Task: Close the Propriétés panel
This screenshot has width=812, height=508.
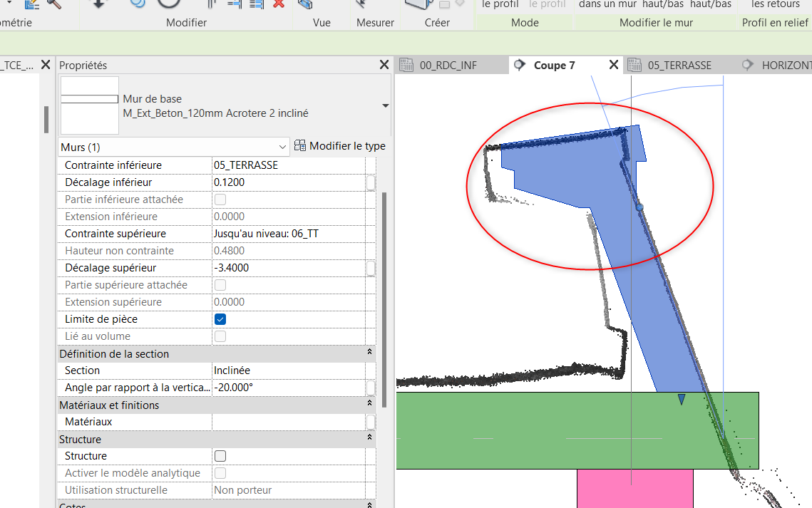Action: (384, 66)
